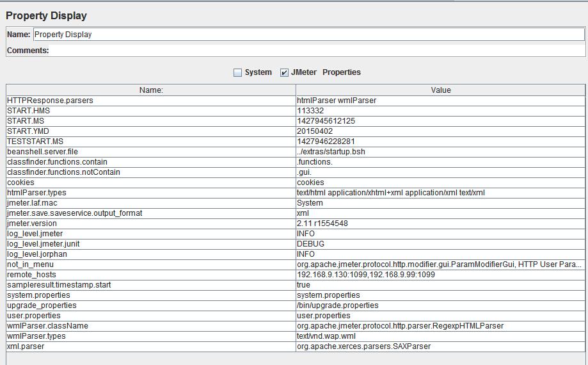The width and height of the screenshot is (588, 365).
Task: Select the upgrade_properties row name
Action: pos(42,305)
